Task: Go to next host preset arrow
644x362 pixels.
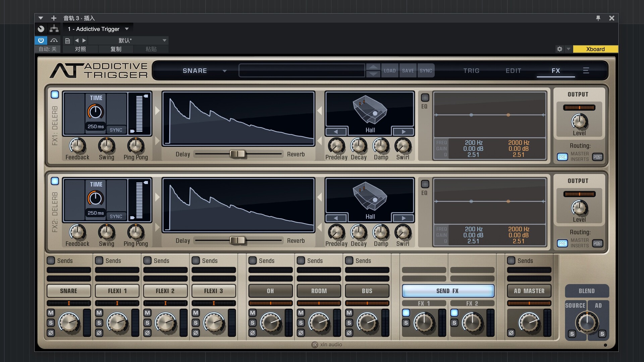Action: 84,41
